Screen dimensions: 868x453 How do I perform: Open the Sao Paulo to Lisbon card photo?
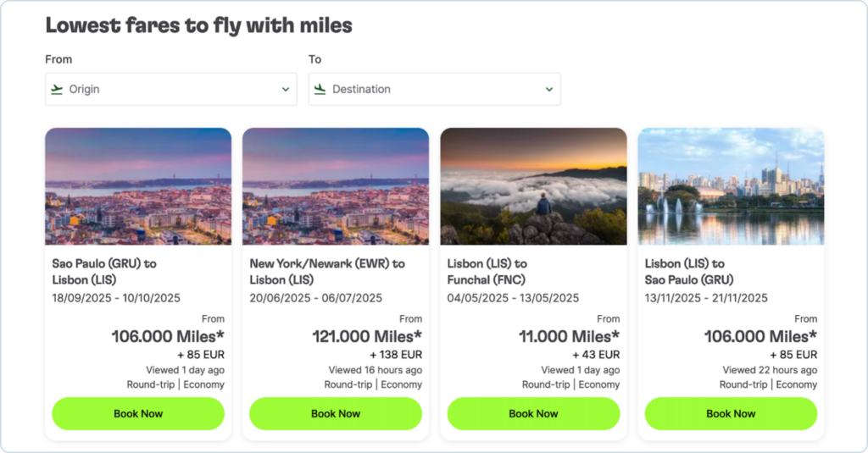138,186
